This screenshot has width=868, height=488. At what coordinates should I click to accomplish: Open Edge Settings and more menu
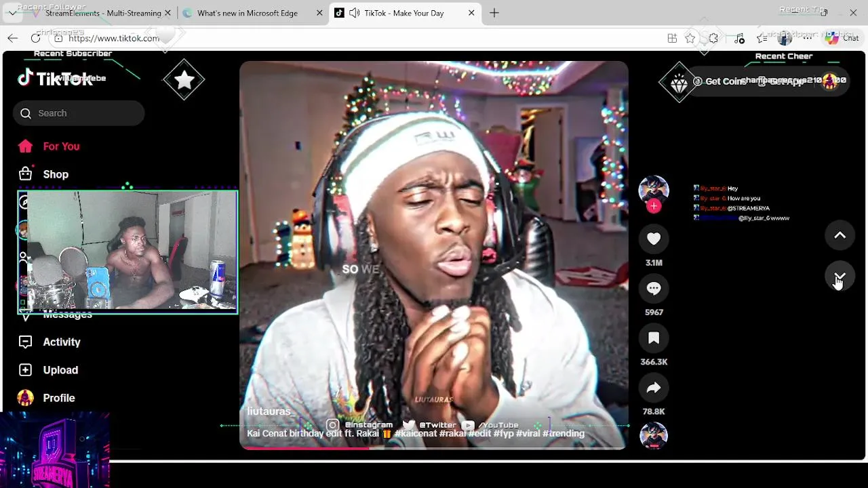click(808, 38)
